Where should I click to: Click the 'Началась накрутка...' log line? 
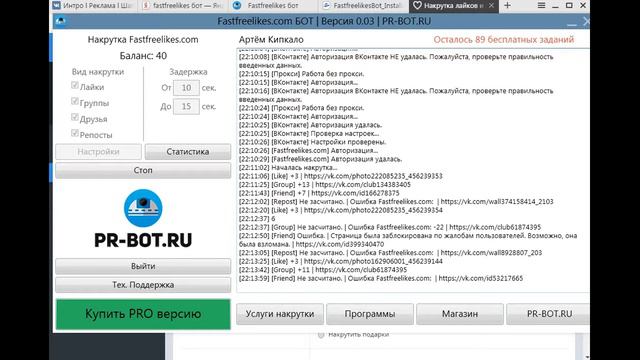[288, 167]
